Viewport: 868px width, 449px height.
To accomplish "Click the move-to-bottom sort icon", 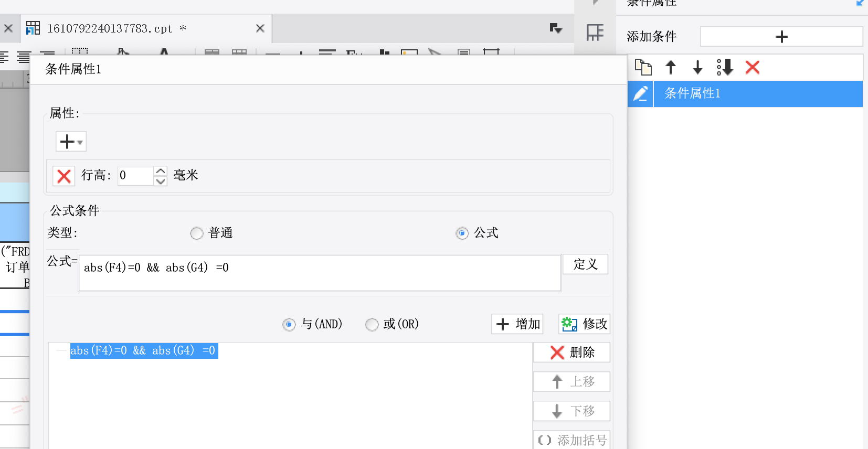I will (x=725, y=67).
